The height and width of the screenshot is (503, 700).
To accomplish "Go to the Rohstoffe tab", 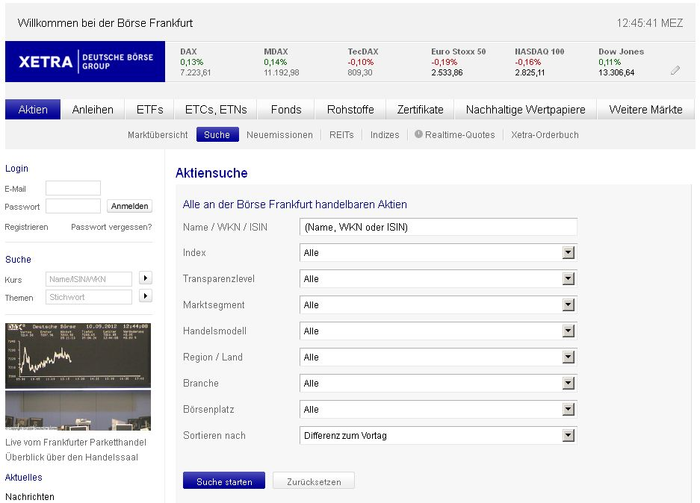I will (x=350, y=109).
